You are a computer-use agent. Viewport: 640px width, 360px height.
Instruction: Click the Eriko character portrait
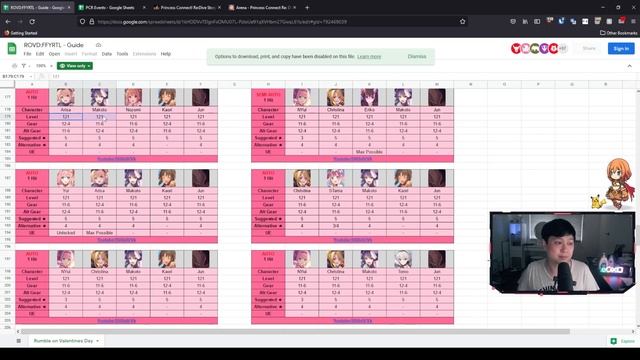(x=369, y=97)
